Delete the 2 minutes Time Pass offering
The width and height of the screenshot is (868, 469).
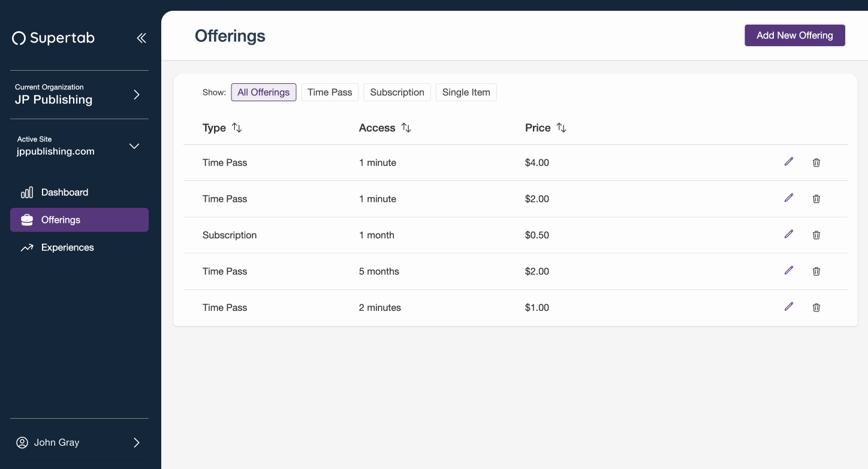click(816, 307)
